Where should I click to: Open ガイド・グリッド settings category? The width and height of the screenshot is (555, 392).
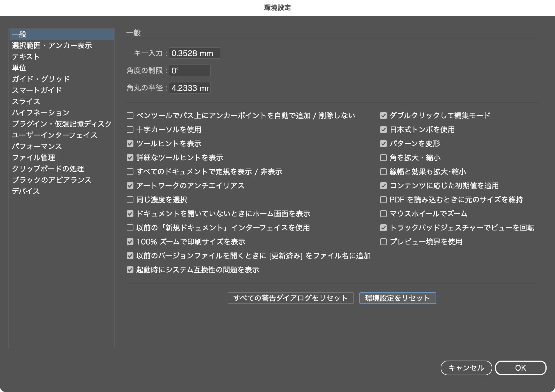[41, 79]
